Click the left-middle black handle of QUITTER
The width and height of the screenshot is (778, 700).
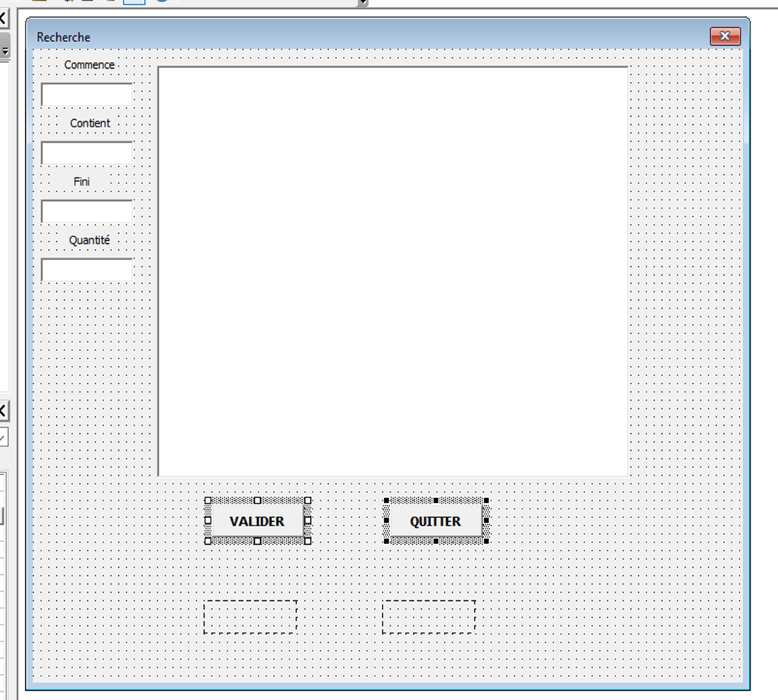386,521
